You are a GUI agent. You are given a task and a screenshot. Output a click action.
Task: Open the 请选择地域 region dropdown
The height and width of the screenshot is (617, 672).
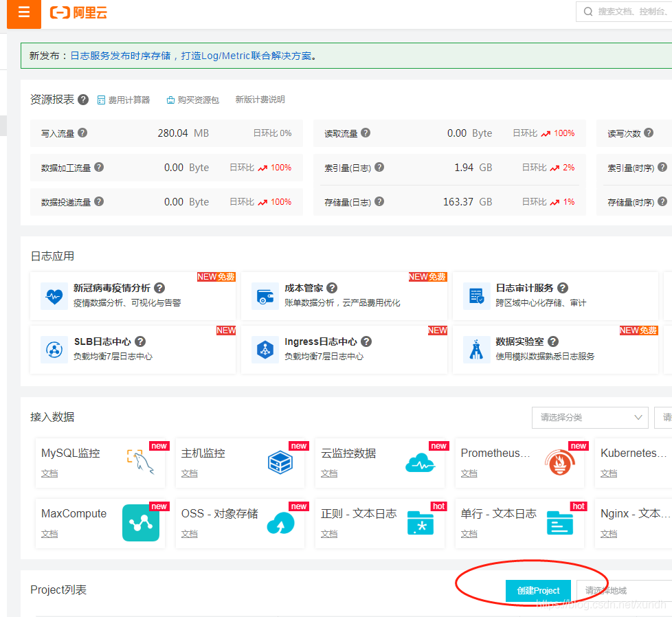(x=625, y=591)
